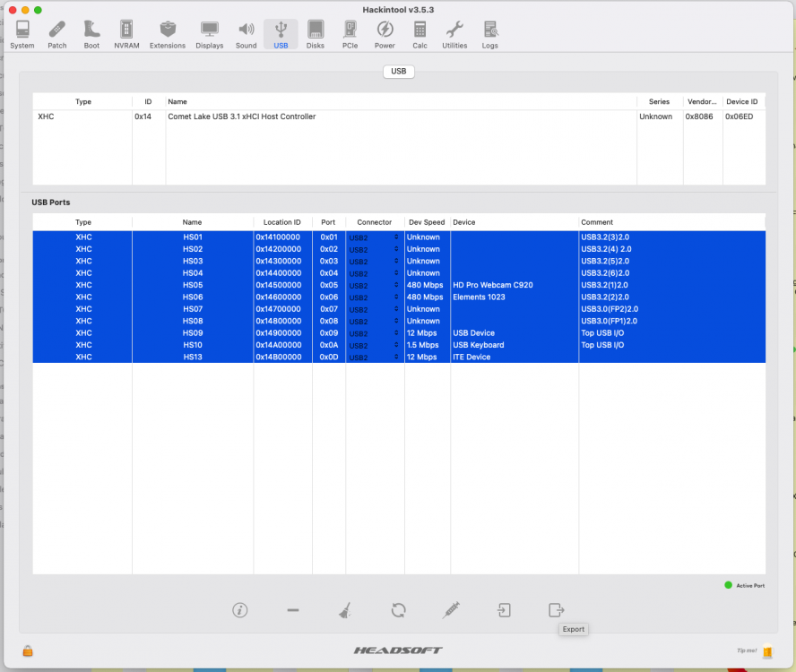Sort ports by Connector column header
This screenshot has width=796, height=672.
click(x=375, y=222)
